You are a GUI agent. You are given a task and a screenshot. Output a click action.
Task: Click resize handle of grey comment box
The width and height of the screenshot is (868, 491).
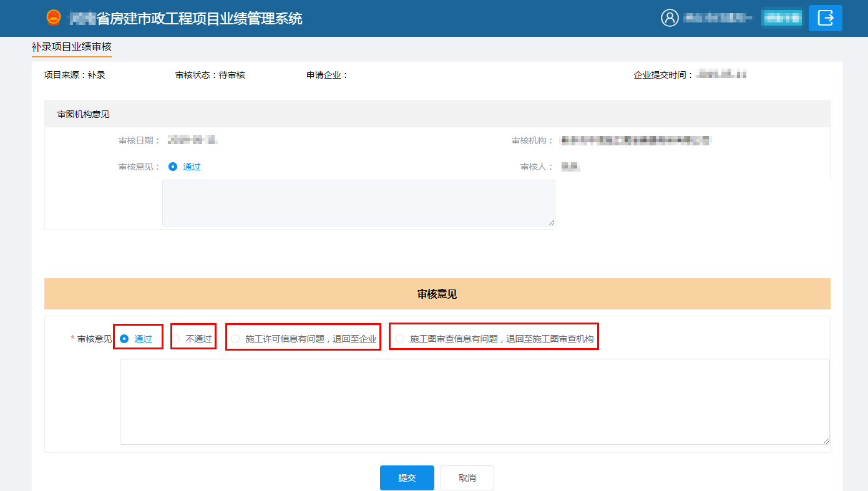coord(551,222)
